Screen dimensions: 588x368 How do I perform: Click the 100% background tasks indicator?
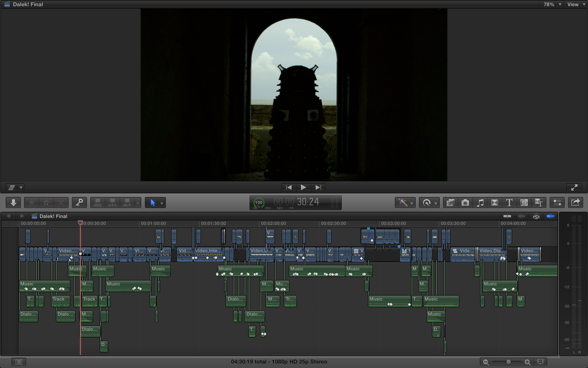pos(259,203)
